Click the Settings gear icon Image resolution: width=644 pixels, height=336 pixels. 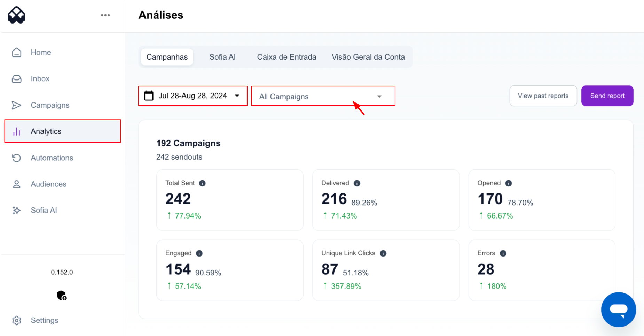16,320
